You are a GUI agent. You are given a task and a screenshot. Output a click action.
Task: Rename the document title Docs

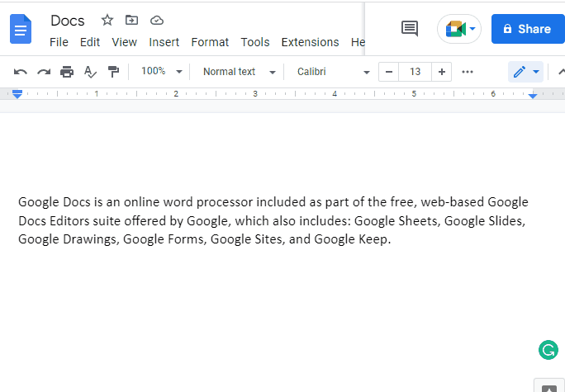click(68, 21)
